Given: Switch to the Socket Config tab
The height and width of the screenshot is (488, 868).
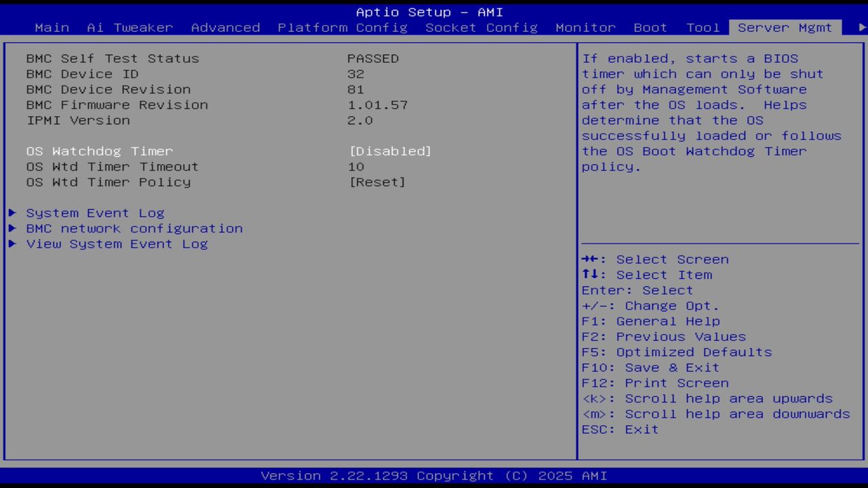Looking at the screenshot, I should [x=481, y=28].
